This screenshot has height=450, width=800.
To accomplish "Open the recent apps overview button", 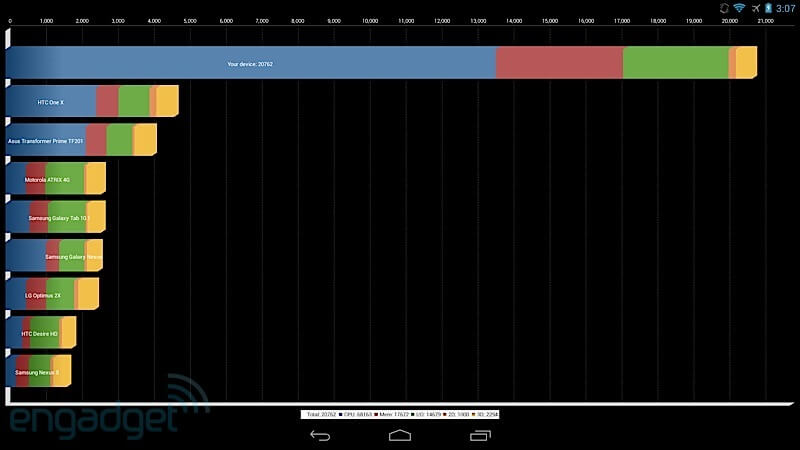I will [480, 435].
